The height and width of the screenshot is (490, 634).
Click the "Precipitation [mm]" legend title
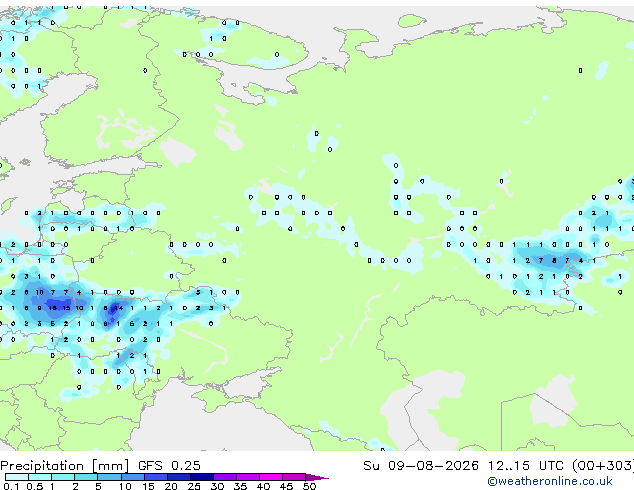(x=65, y=466)
